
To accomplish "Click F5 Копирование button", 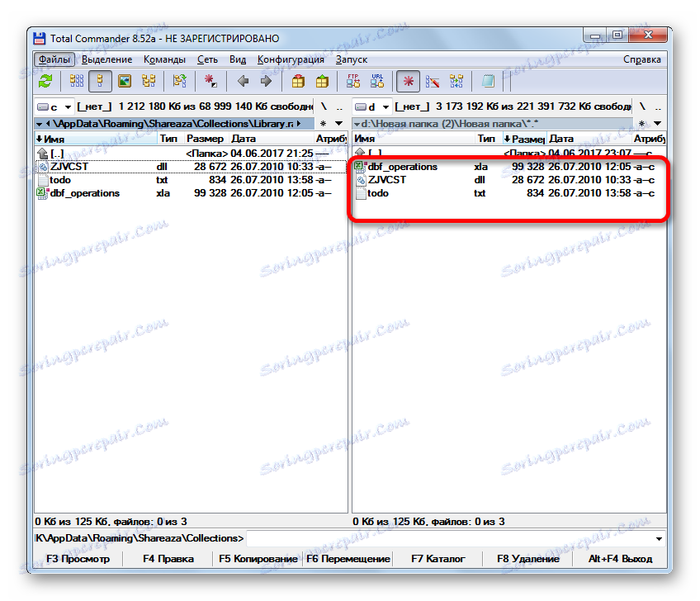I will click(x=258, y=559).
